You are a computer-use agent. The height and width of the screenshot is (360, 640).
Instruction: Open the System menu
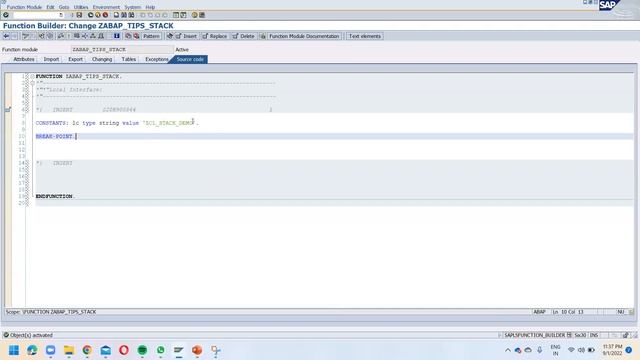point(132,7)
